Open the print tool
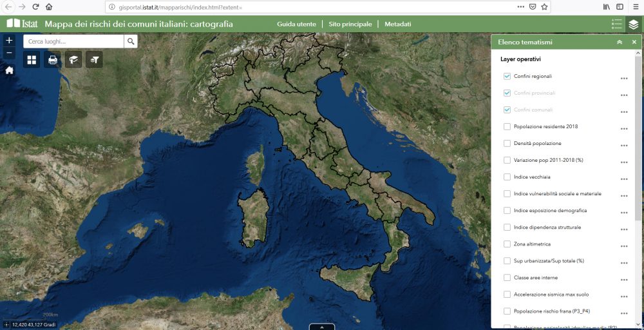 click(x=53, y=60)
